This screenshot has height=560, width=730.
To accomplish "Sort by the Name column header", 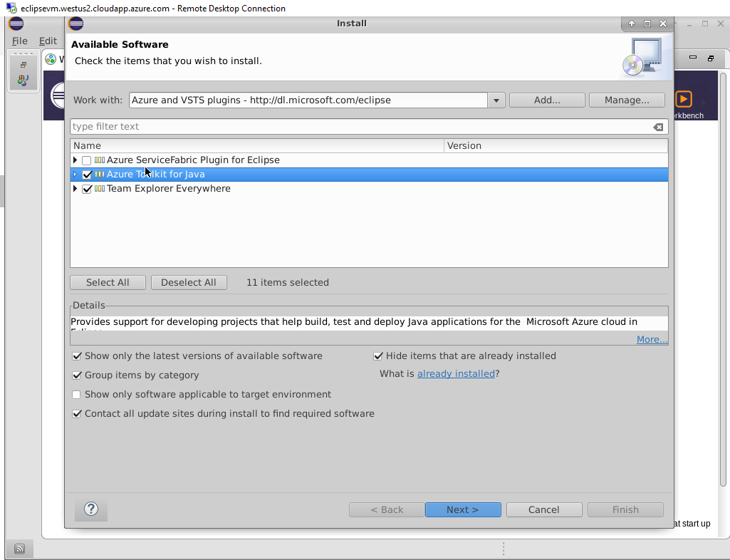I will point(257,146).
